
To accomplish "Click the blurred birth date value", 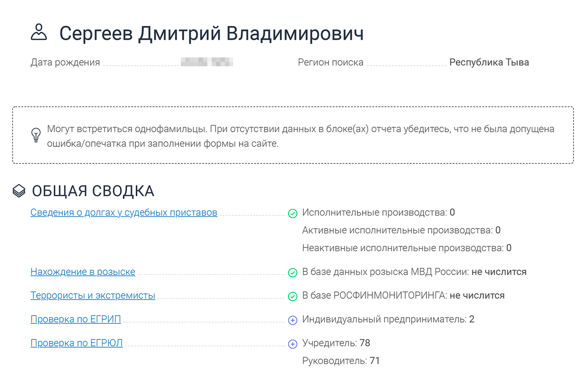I will (206, 62).
